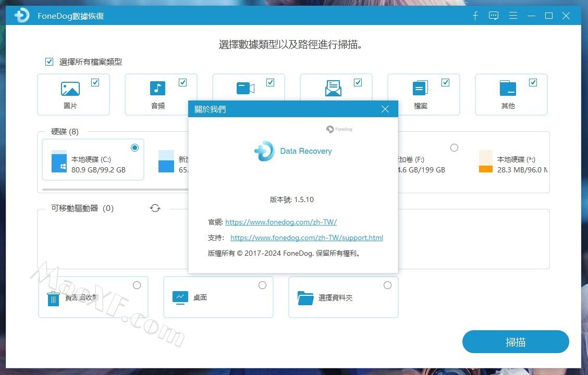Select the 加卷 (F:) radio button

(x=454, y=147)
